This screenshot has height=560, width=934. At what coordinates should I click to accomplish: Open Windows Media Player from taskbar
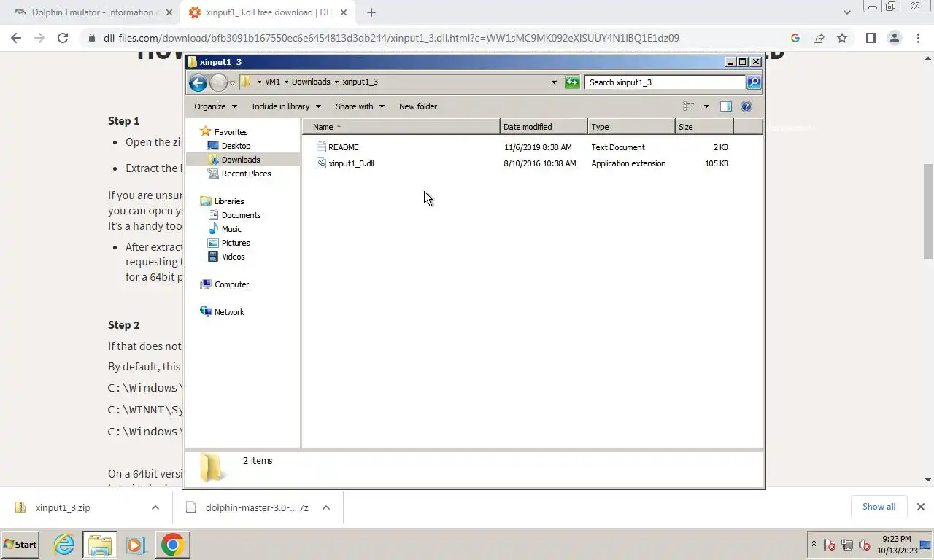coord(134,545)
